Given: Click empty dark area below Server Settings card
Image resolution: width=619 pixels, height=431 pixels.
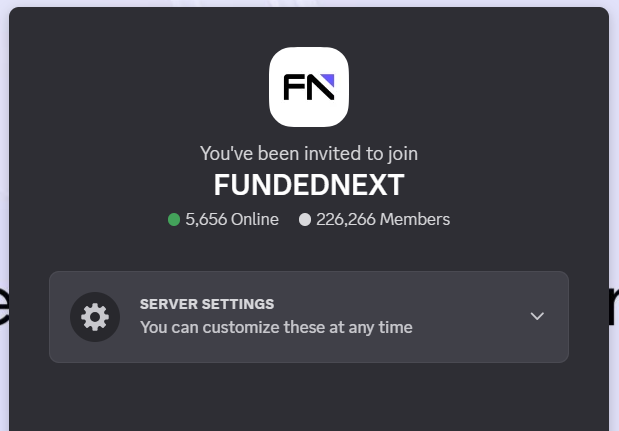Looking at the screenshot, I should click(x=309, y=397).
